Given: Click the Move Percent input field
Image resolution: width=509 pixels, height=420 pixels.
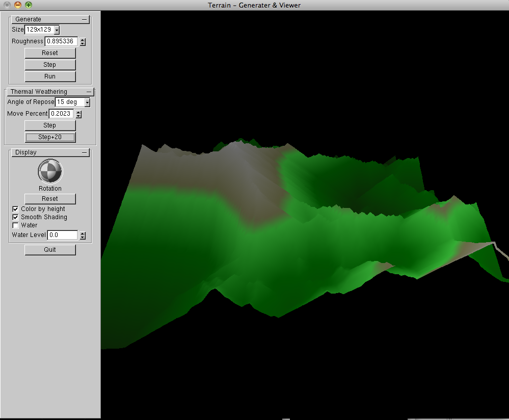Looking at the screenshot, I should pyautogui.click(x=61, y=114).
